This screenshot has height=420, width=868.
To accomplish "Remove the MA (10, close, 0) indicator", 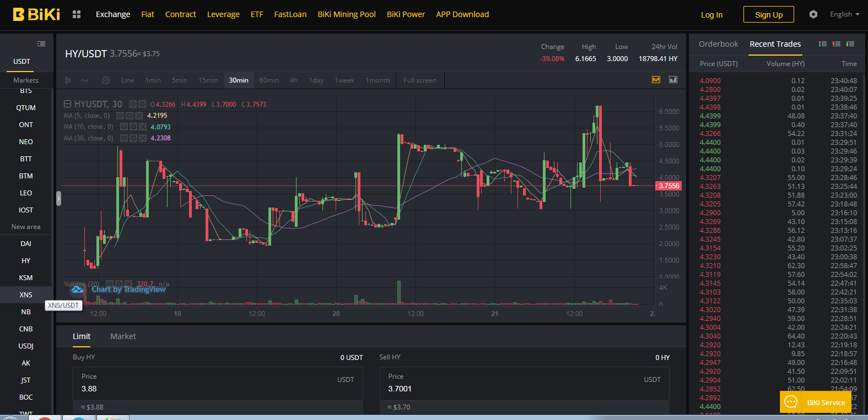I will (142, 127).
